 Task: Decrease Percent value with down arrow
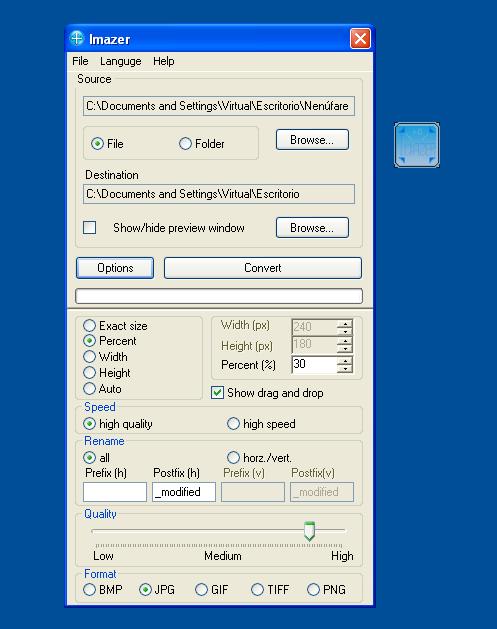pyautogui.click(x=345, y=369)
